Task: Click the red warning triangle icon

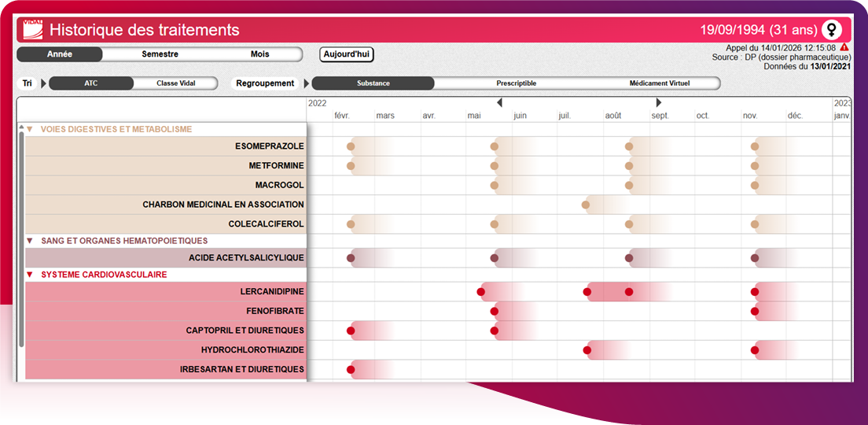Action: click(x=844, y=47)
